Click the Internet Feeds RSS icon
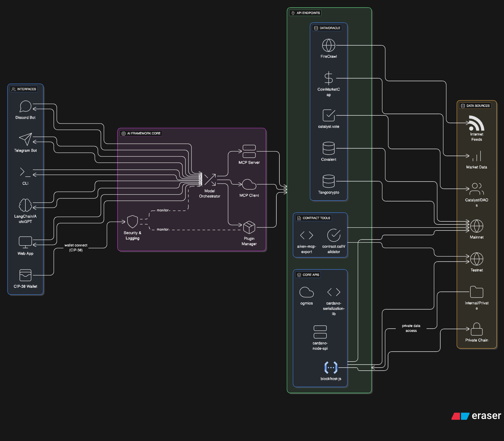The image size is (504, 441). point(477,123)
